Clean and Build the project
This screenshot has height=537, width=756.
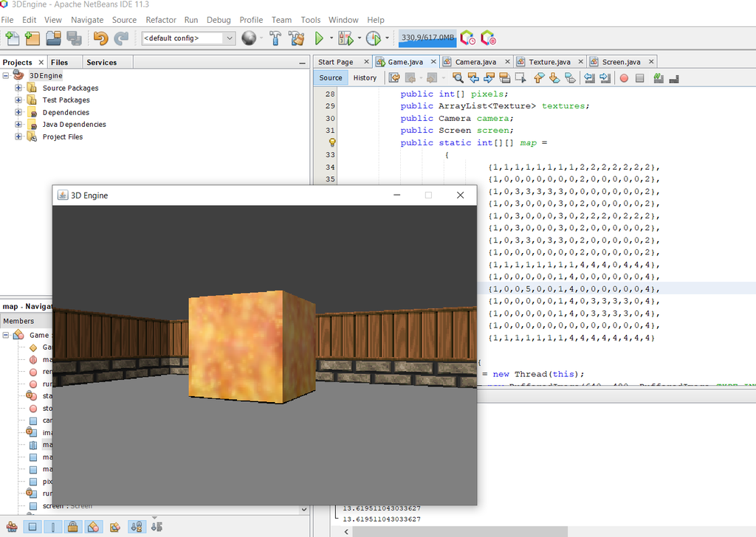pyautogui.click(x=295, y=38)
